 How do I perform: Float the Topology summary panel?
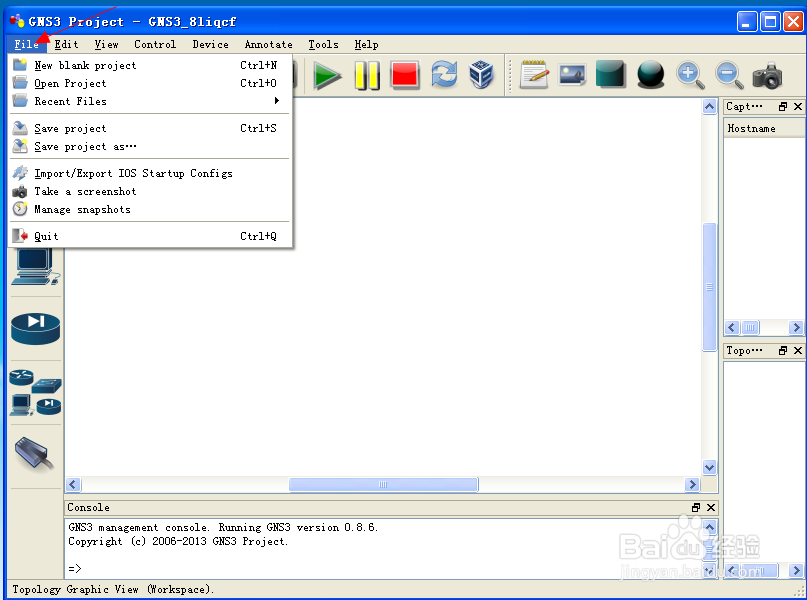(783, 350)
